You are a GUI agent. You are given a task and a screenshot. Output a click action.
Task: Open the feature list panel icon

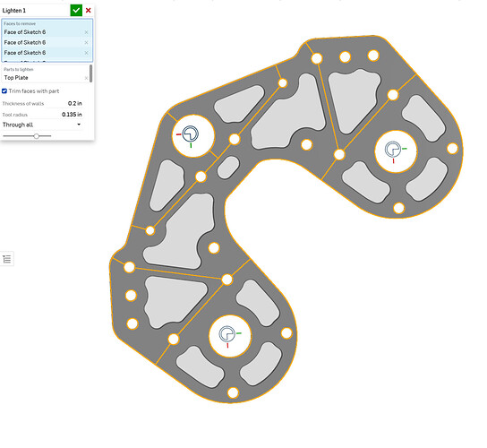[7, 259]
